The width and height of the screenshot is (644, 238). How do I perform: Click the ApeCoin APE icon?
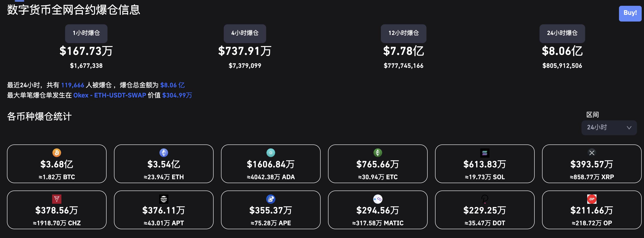[271, 199]
